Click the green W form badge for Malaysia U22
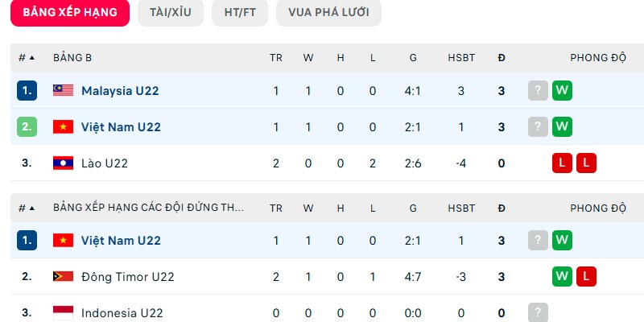The image size is (644, 322). [x=562, y=91]
